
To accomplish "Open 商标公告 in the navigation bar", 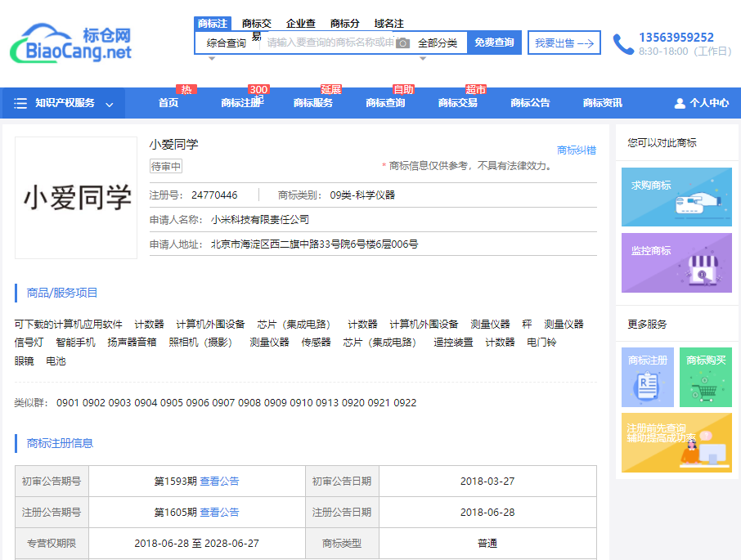I will [530, 103].
